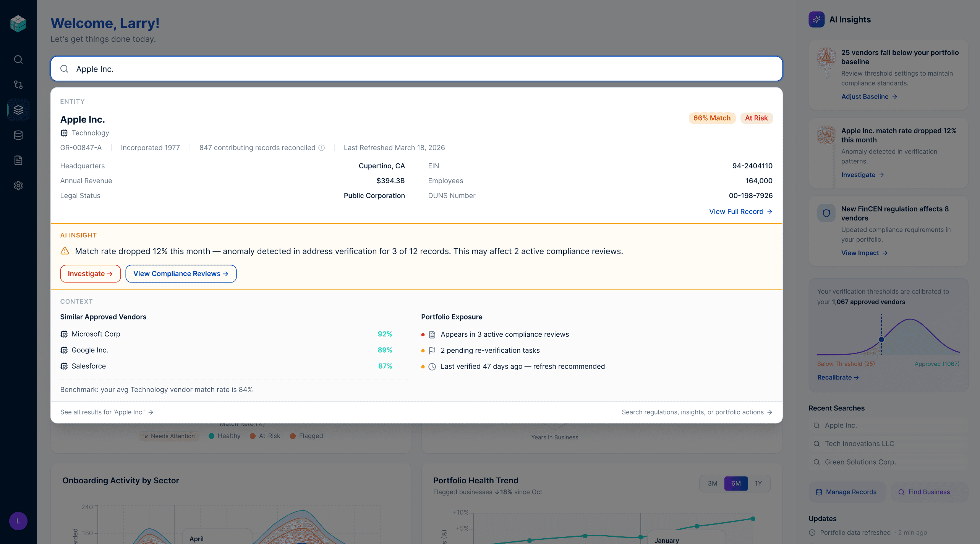Open settings gear in sidebar
The image size is (980, 544).
pyautogui.click(x=18, y=186)
